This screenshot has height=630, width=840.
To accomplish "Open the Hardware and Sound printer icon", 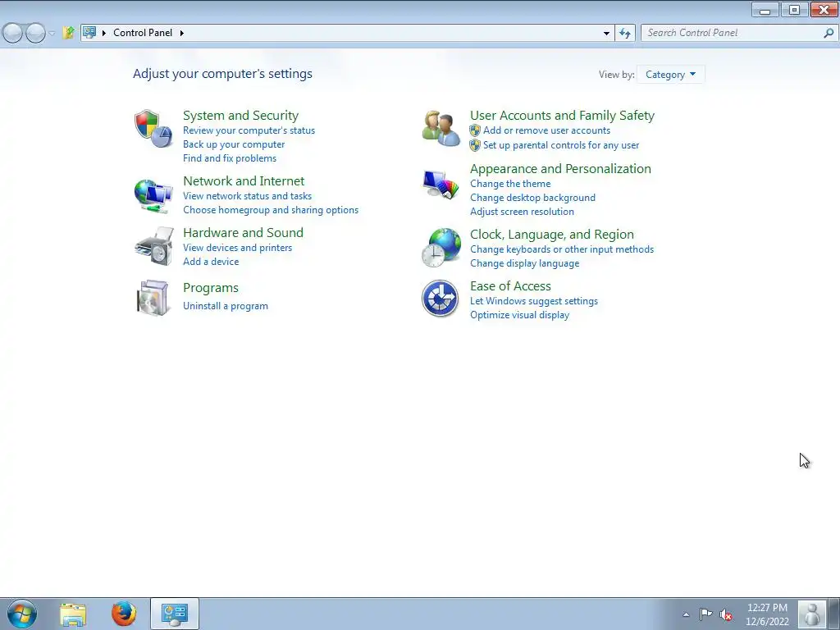I will click(x=154, y=246).
